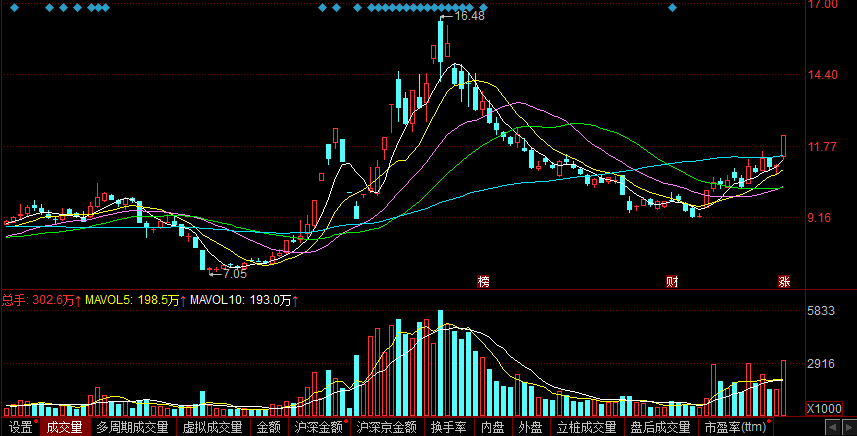The image size is (857, 436).
Task: Click the 涨 marker icon on the chart
Action: [784, 282]
